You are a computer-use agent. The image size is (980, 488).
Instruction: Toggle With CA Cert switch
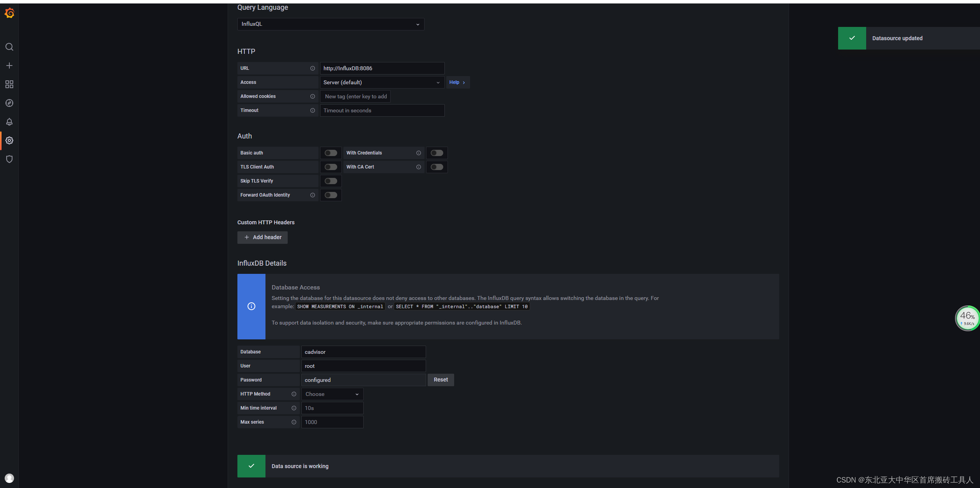(437, 167)
